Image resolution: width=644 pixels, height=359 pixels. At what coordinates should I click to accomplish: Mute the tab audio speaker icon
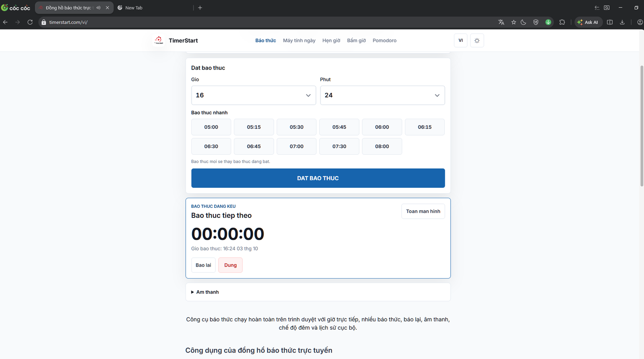[x=98, y=8]
